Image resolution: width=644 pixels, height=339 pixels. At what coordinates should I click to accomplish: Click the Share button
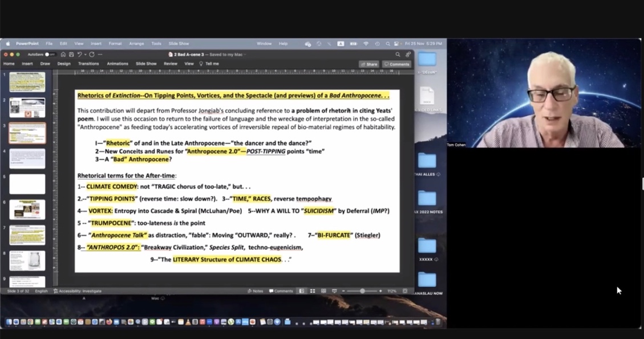(x=368, y=64)
